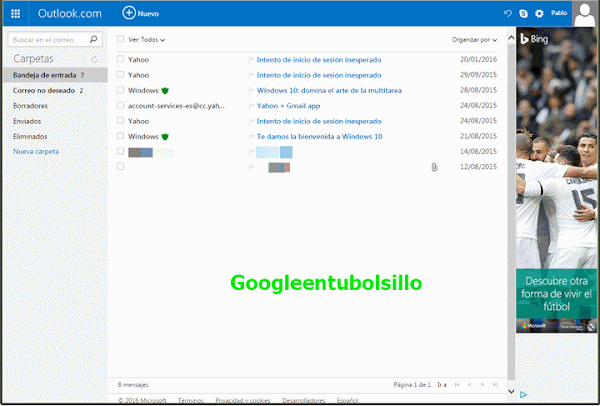Check the Windows 21/08/2015 message box
600x406 pixels.
coord(120,135)
